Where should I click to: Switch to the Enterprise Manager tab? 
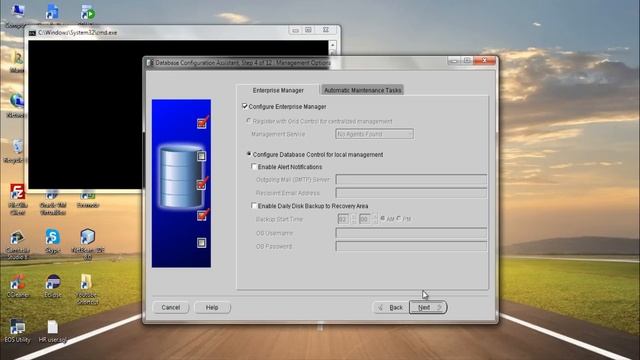pos(278,90)
